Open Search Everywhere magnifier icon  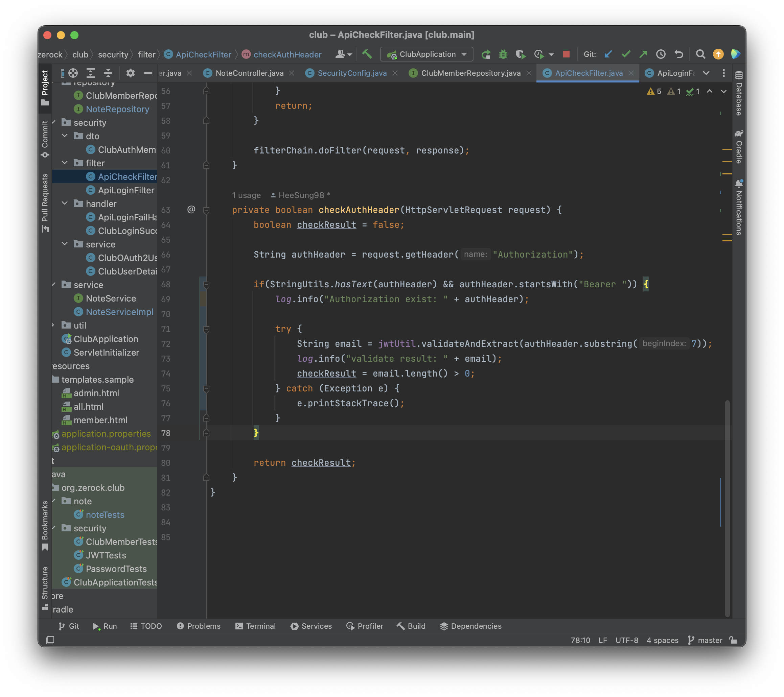click(700, 54)
